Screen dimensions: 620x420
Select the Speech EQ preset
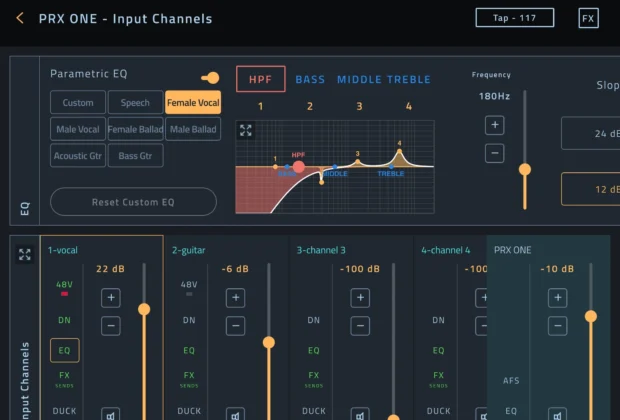coord(135,102)
